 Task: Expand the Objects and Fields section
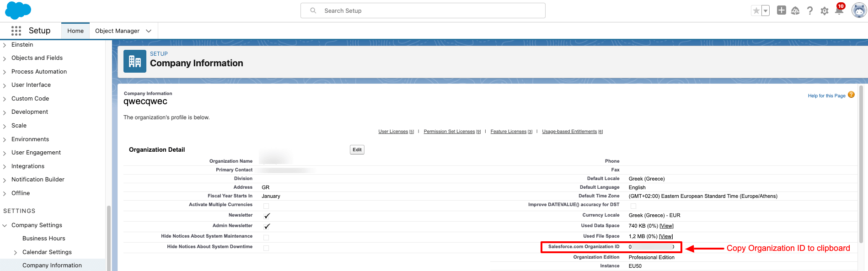click(5, 58)
